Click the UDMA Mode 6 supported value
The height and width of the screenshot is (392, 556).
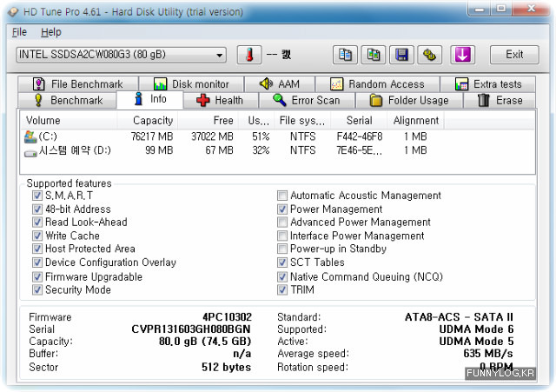(x=476, y=329)
